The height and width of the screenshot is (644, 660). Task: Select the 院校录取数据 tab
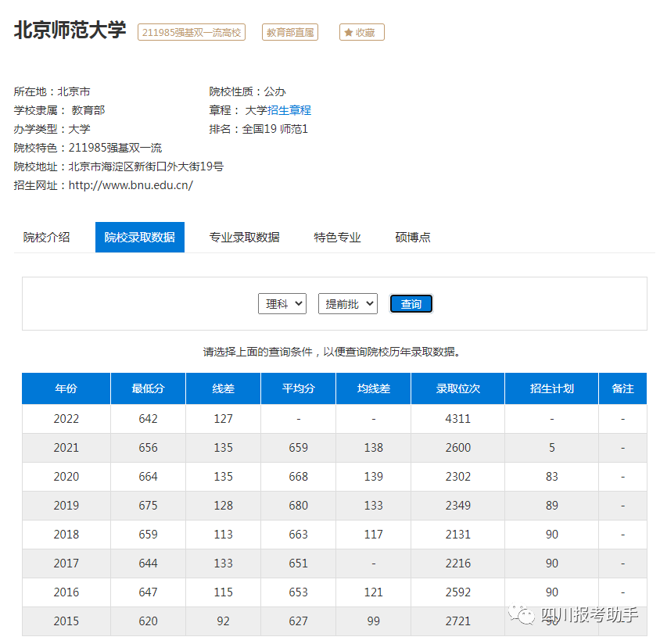click(140, 238)
